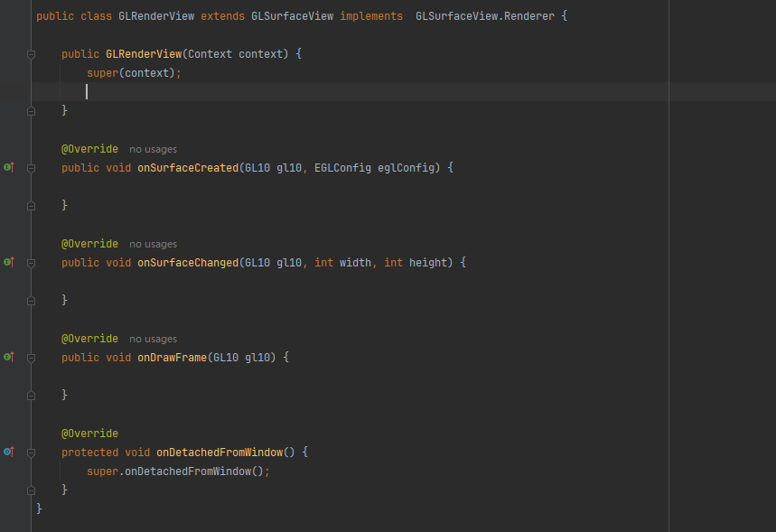Click the super.onDetachedFromWindow() statement
Viewport: 776px width, 532px height.
coord(178,471)
